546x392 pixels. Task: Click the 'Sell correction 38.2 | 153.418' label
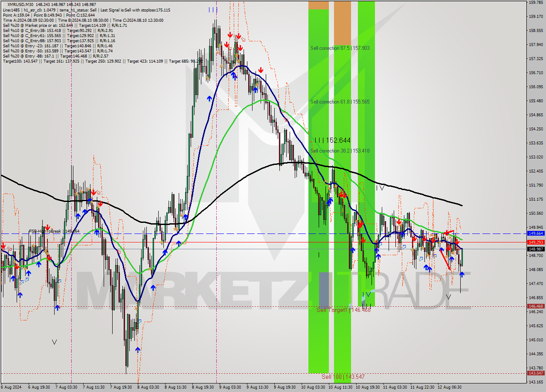coord(340,151)
